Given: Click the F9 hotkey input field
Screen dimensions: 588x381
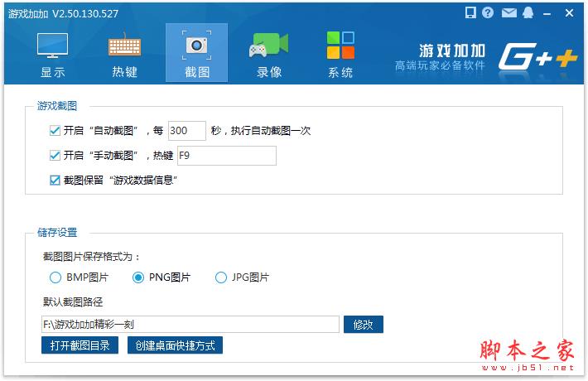Looking at the screenshot, I should point(226,156).
